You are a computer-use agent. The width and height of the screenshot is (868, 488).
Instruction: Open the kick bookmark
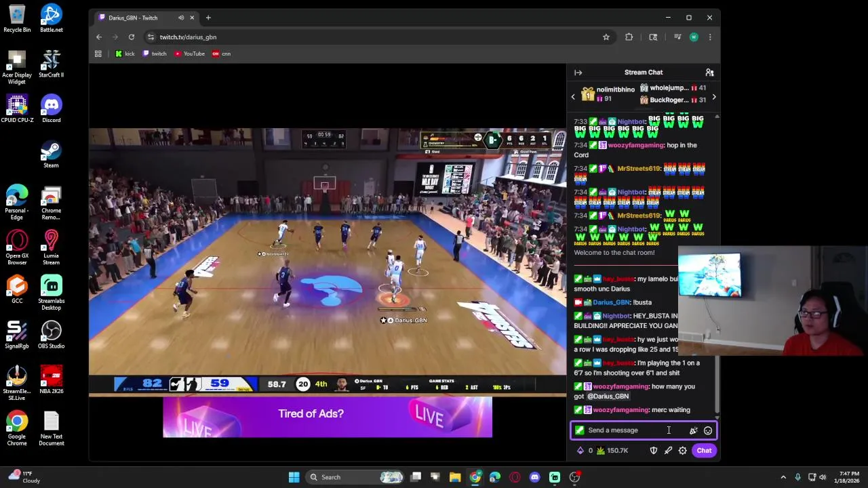[x=125, y=54]
